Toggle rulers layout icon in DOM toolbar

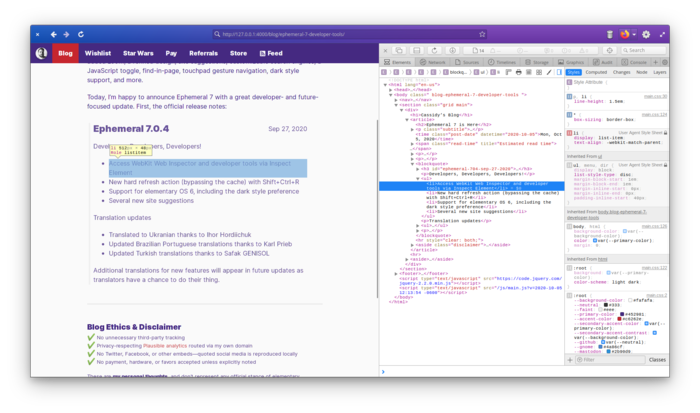(x=508, y=72)
